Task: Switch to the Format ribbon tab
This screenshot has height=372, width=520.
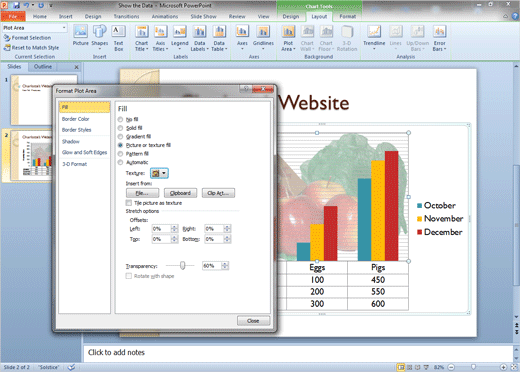Action: point(347,16)
